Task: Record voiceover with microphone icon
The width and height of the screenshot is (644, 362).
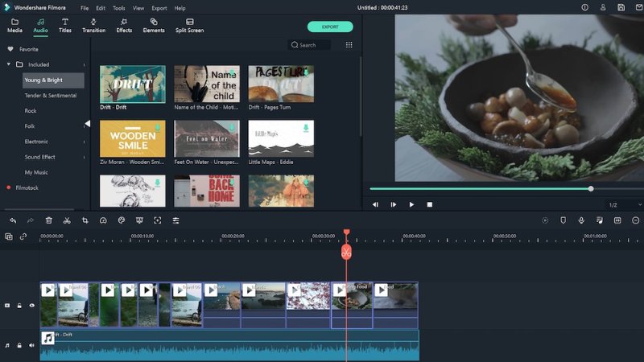Action: pyautogui.click(x=581, y=220)
